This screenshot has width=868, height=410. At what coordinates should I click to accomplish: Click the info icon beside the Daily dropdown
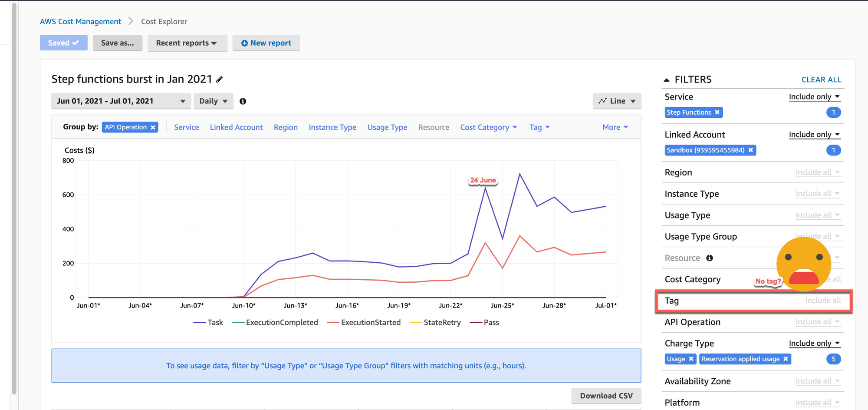point(243,101)
